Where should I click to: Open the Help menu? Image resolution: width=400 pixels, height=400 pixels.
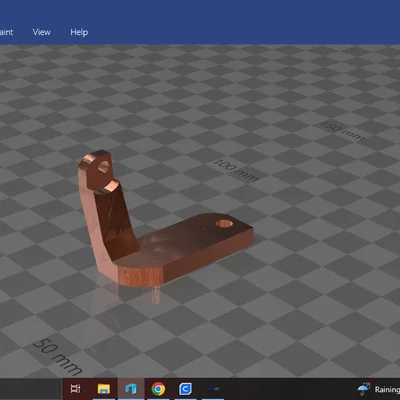point(79,32)
